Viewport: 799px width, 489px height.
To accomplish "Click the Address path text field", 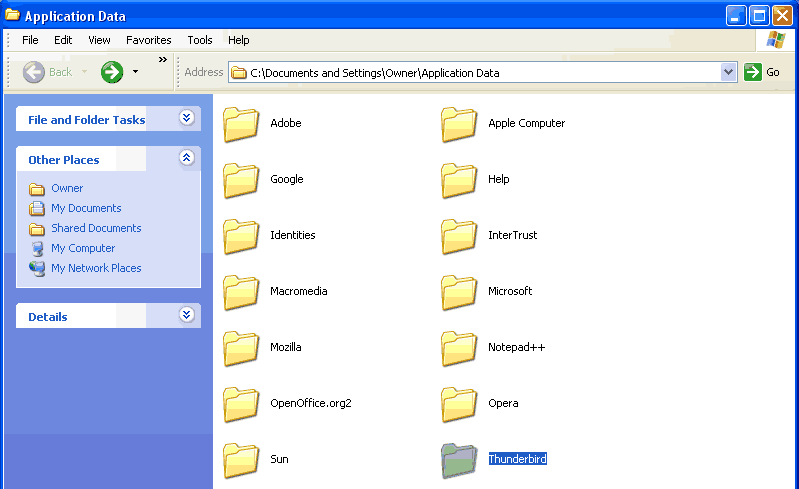I will point(474,72).
